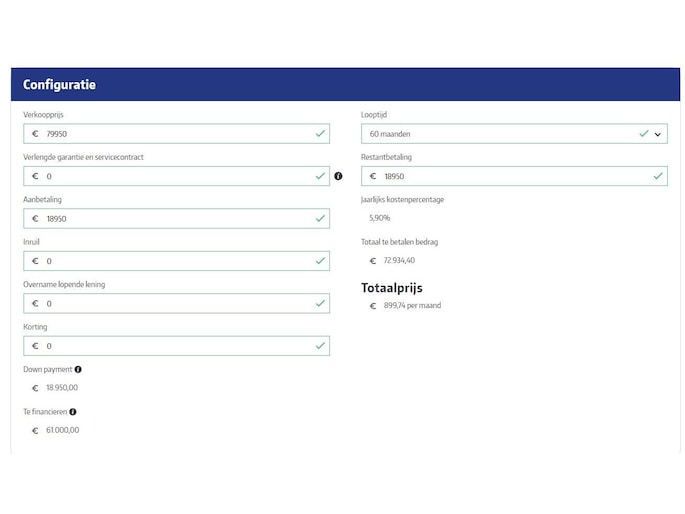Open the '60 maanden' duration selector
Viewport: 685px width, 514px height.
[500, 134]
